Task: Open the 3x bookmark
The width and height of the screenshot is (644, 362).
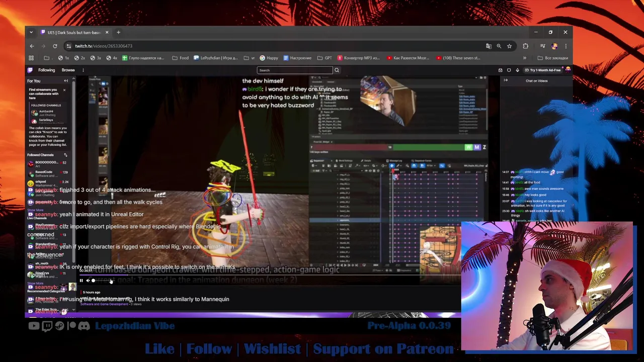Action: pyautogui.click(x=96, y=58)
